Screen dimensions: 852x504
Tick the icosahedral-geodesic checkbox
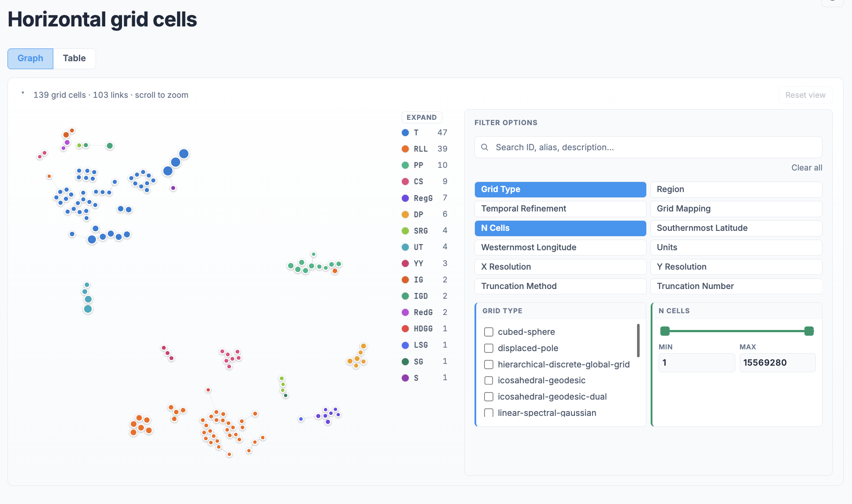489,380
